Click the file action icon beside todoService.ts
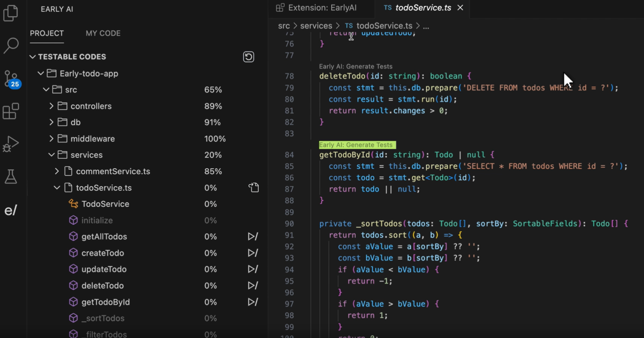 tap(254, 188)
